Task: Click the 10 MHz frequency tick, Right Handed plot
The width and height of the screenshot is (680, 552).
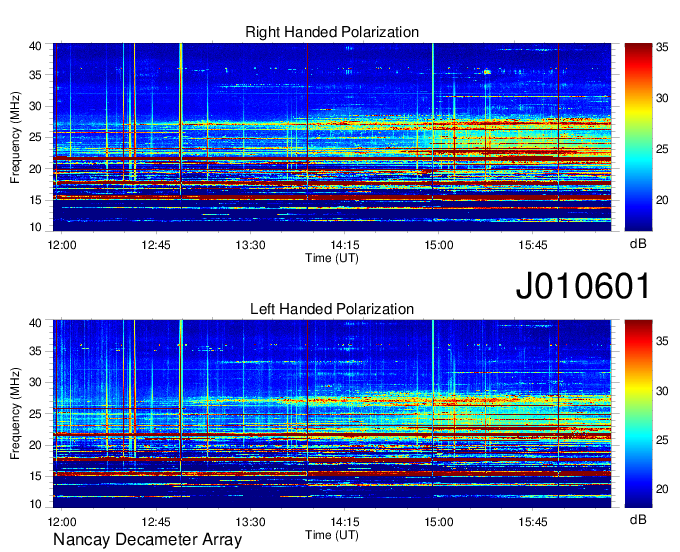Action: pyautogui.click(x=36, y=227)
